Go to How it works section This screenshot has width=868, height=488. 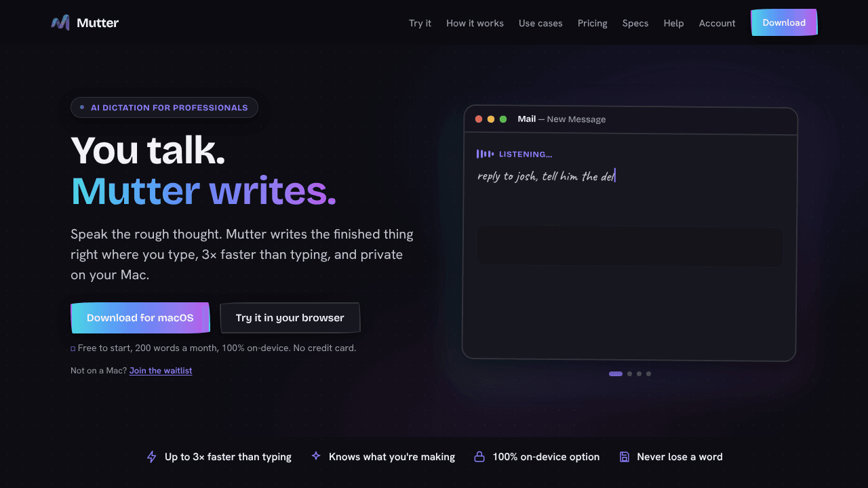click(475, 23)
